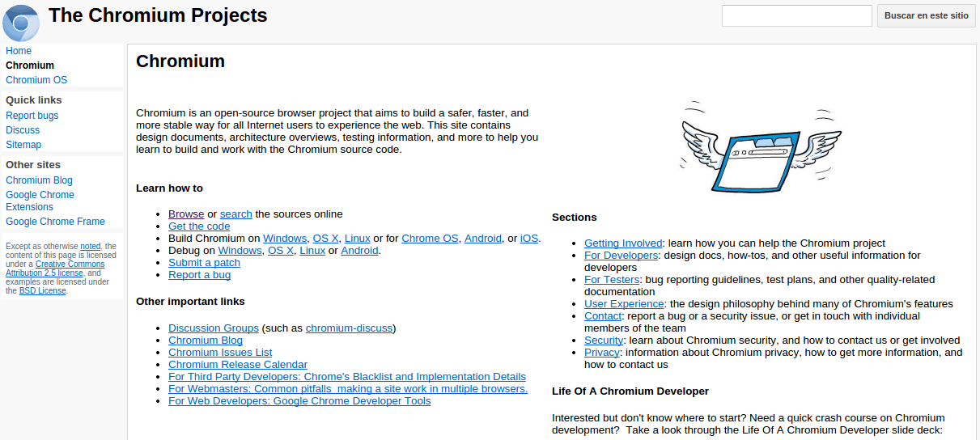Open the 'Report a bug' link
This screenshot has width=980, height=440.
(199, 275)
